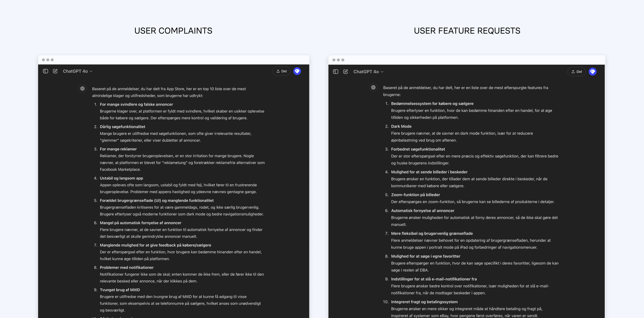The width and height of the screenshot is (644, 318).
Task: Click the ChatGPT logo beside the complaints reply
Action: click(82, 88)
